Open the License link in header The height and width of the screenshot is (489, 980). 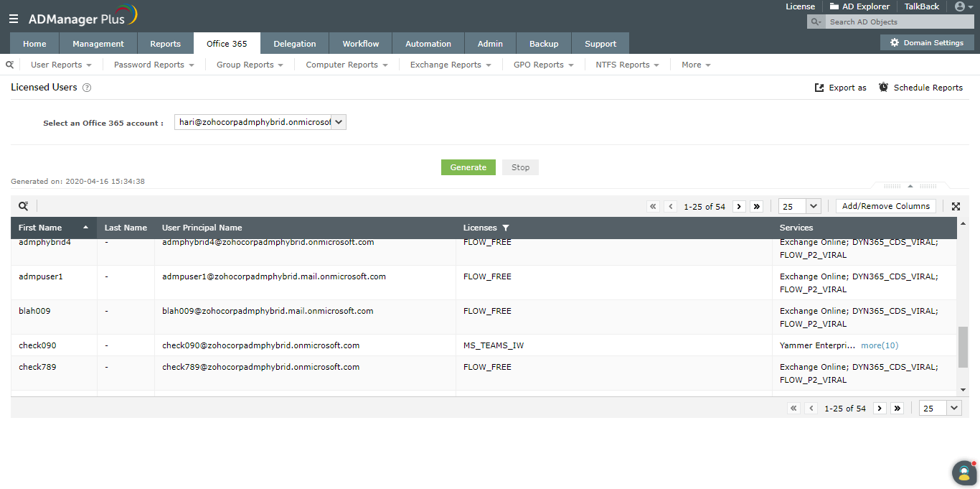[x=800, y=6]
